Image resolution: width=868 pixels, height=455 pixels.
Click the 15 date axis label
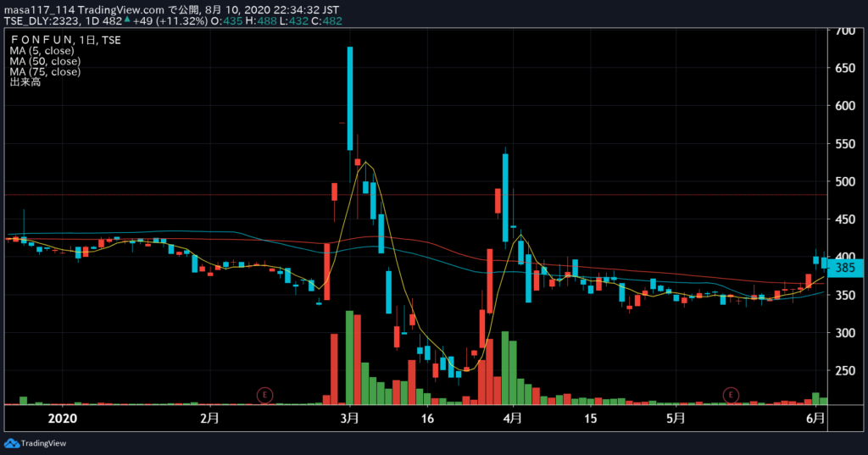point(591,418)
